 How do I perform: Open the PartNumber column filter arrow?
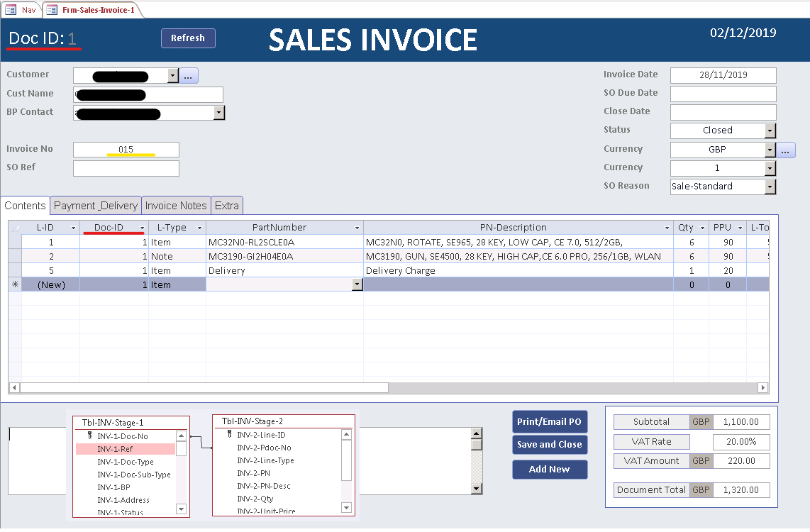357,228
